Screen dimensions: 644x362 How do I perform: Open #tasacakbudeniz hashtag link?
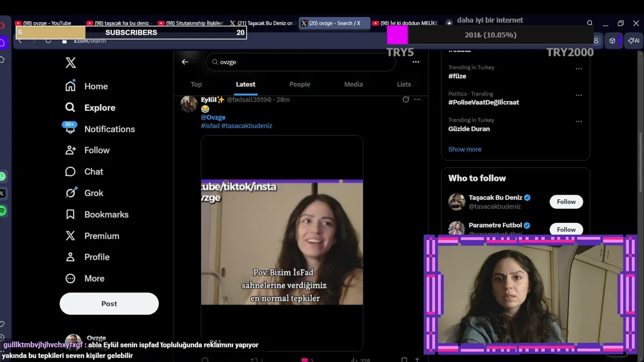tap(247, 126)
